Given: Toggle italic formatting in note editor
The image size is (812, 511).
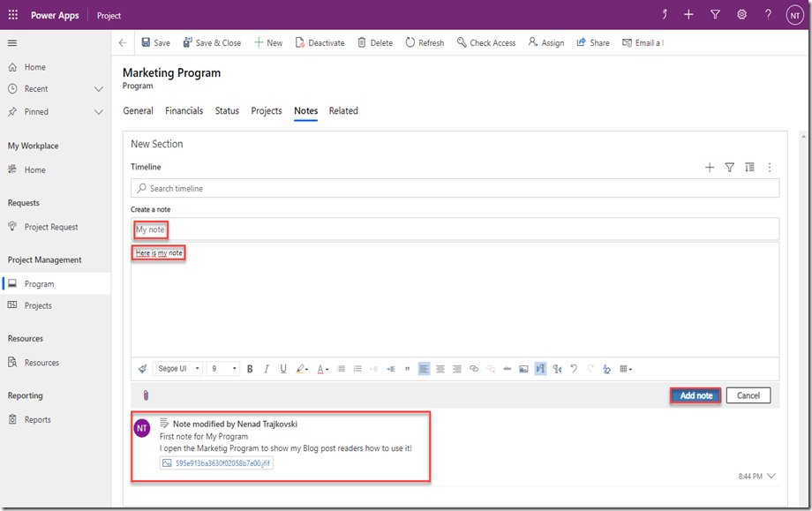Looking at the screenshot, I should (267, 369).
